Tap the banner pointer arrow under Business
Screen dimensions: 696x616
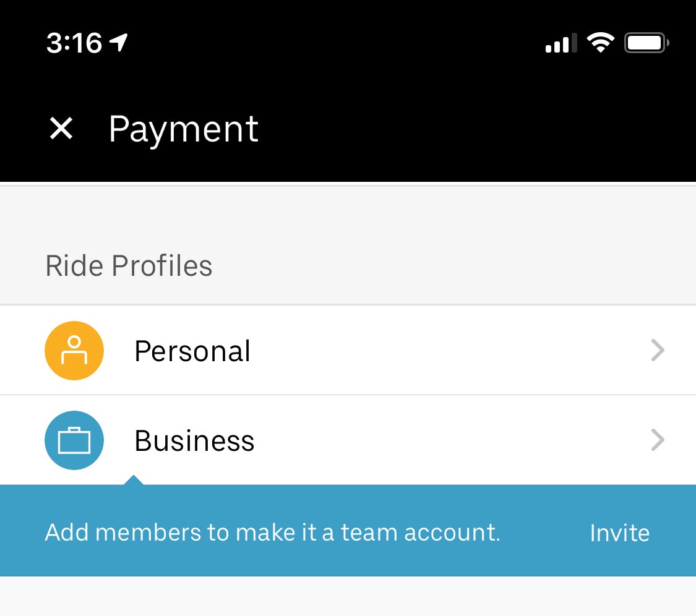coord(133,480)
